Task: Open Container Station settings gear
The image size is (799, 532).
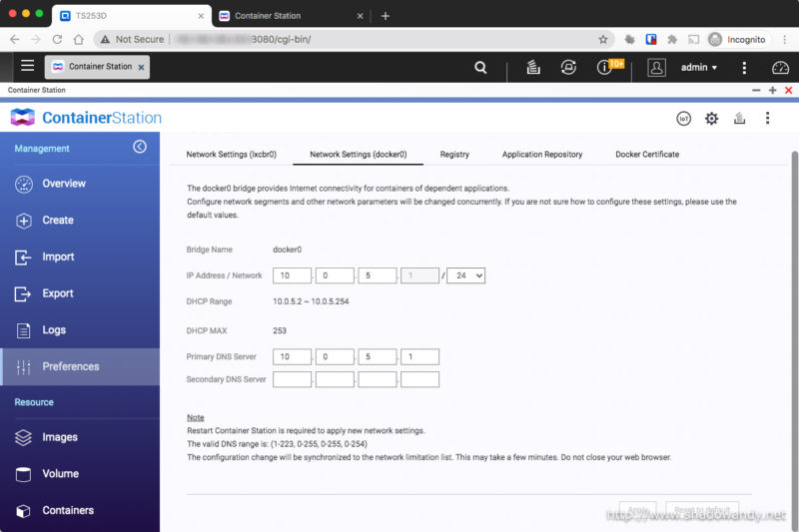Action: [x=711, y=118]
